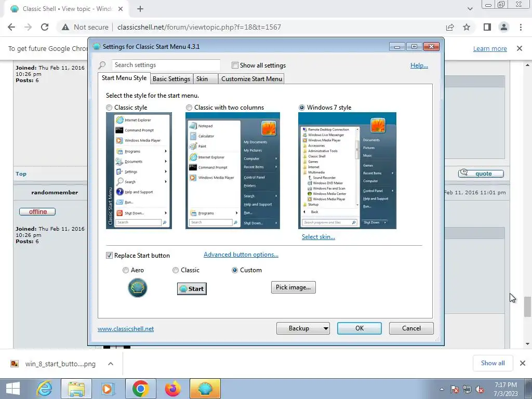
Task: Cancel the settings dialog
Action: 411,328
